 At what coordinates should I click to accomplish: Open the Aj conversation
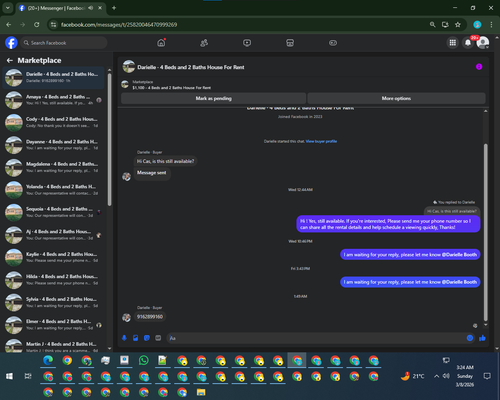(53, 235)
